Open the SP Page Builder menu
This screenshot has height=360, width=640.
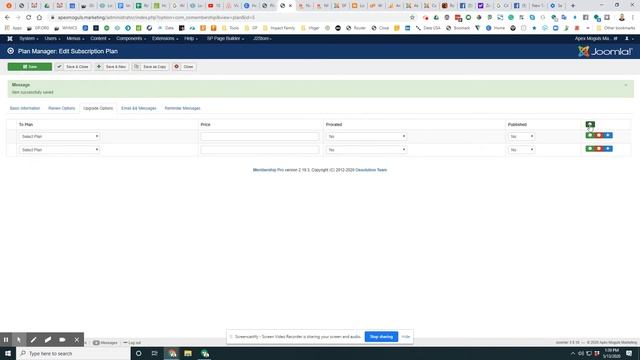coord(225,38)
